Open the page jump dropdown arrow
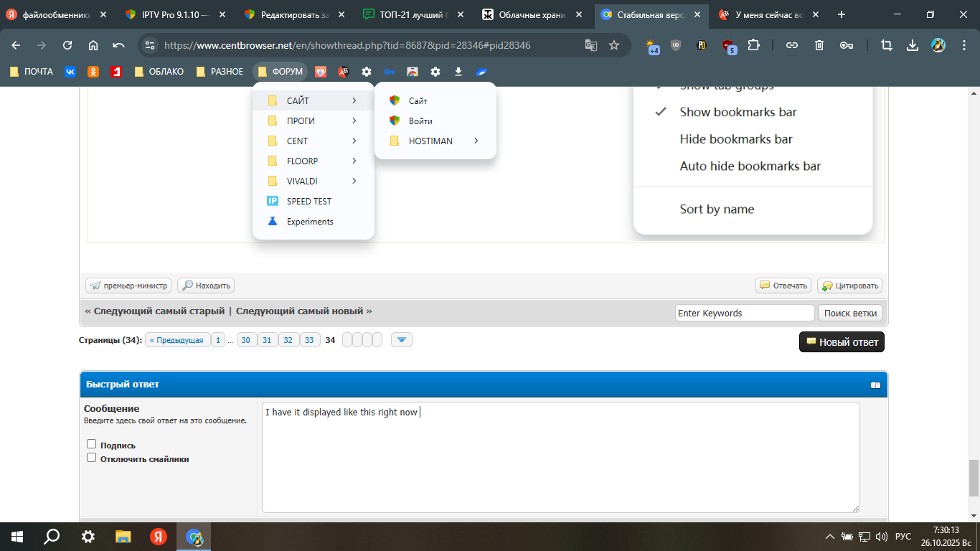This screenshot has height=551, width=980. click(x=402, y=340)
